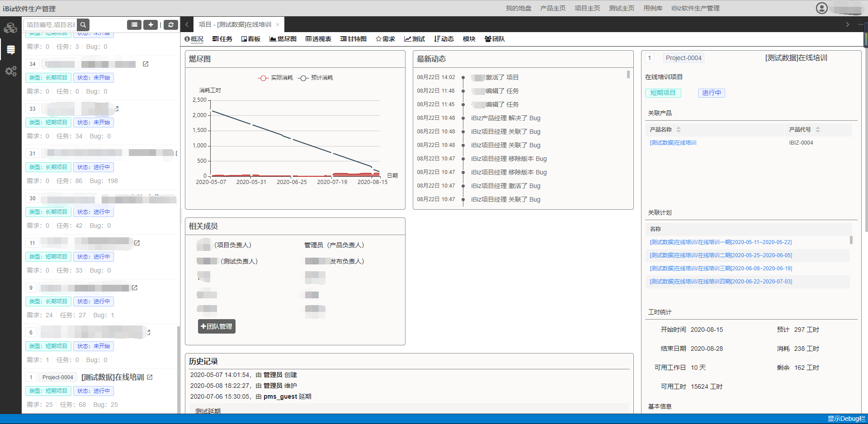The image size is (868, 424).
Task: Switch to 模块 modules tab
Action: [469, 39]
